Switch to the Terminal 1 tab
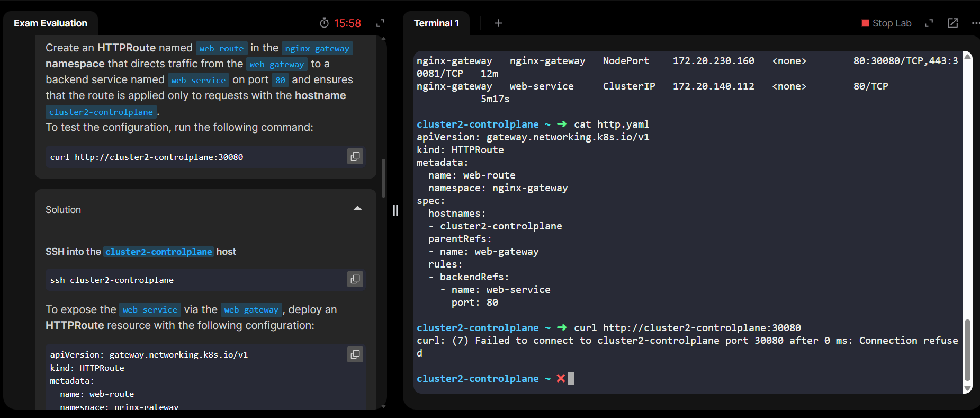This screenshot has width=980, height=418. pyautogui.click(x=436, y=23)
